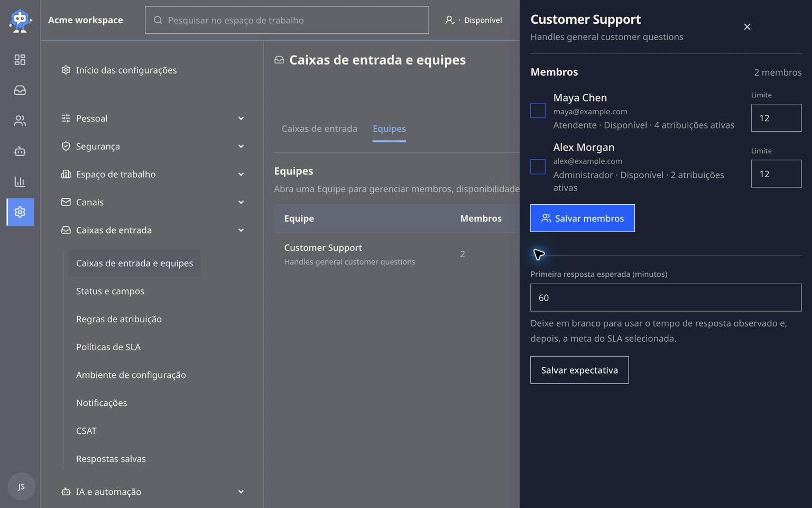Open Status e campos settings
The height and width of the screenshot is (508, 812).
110,291
